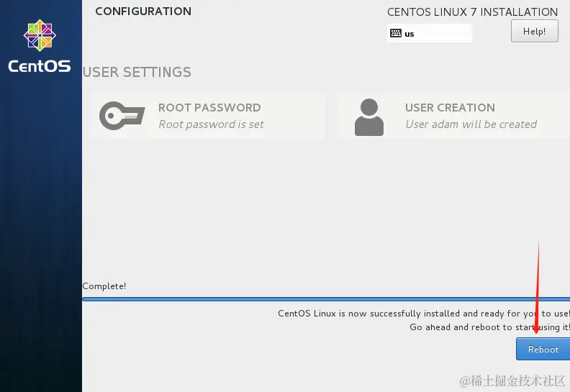570x392 pixels.
Task: Open the ROOT PASSWORD label
Action: click(209, 108)
